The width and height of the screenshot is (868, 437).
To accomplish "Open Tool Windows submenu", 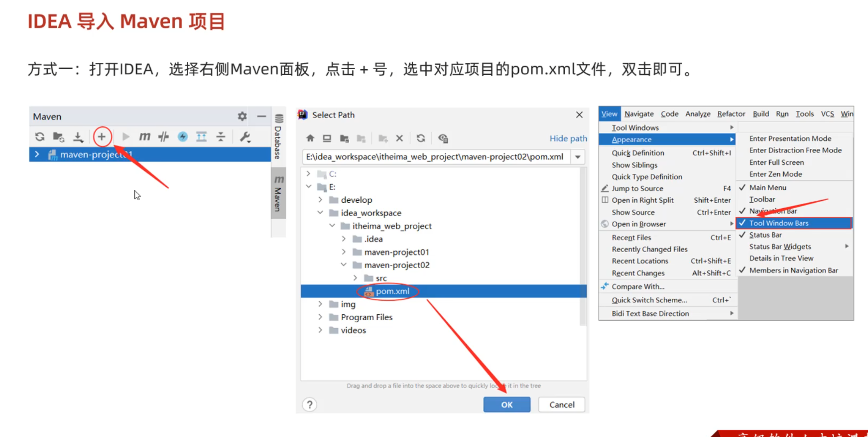I will [x=635, y=128].
